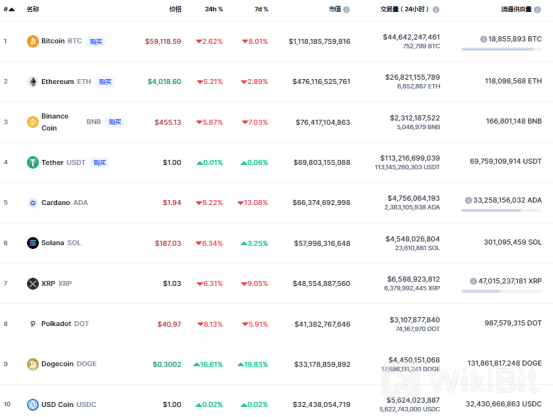Click the Ethereum diamond logo icon
553x417 pixels.
click(x=33, y=81)
